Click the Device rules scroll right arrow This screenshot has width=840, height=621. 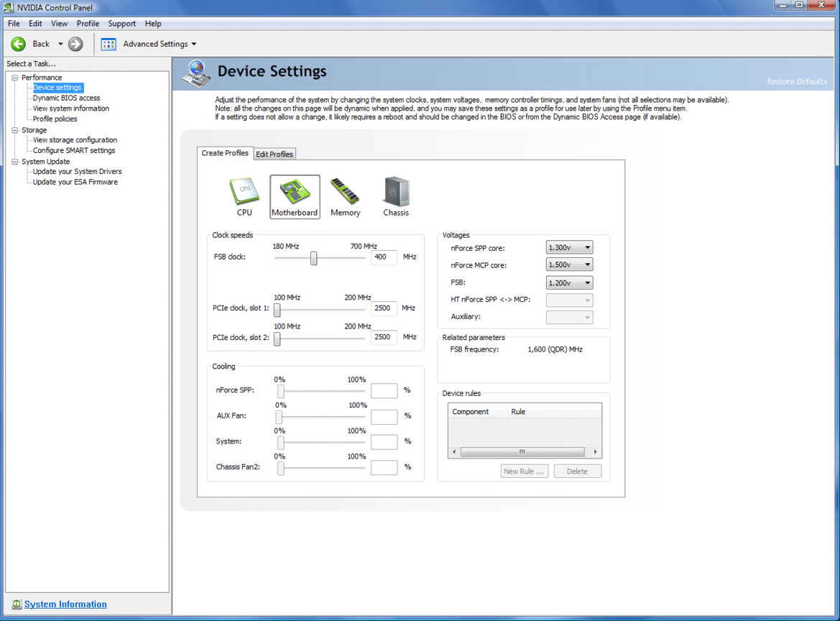coord(595,452)
